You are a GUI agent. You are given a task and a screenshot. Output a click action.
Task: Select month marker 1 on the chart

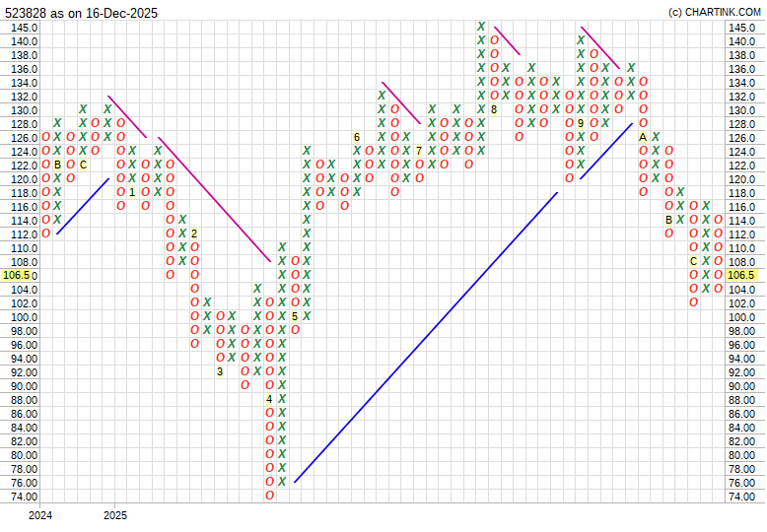click(132, 192)
